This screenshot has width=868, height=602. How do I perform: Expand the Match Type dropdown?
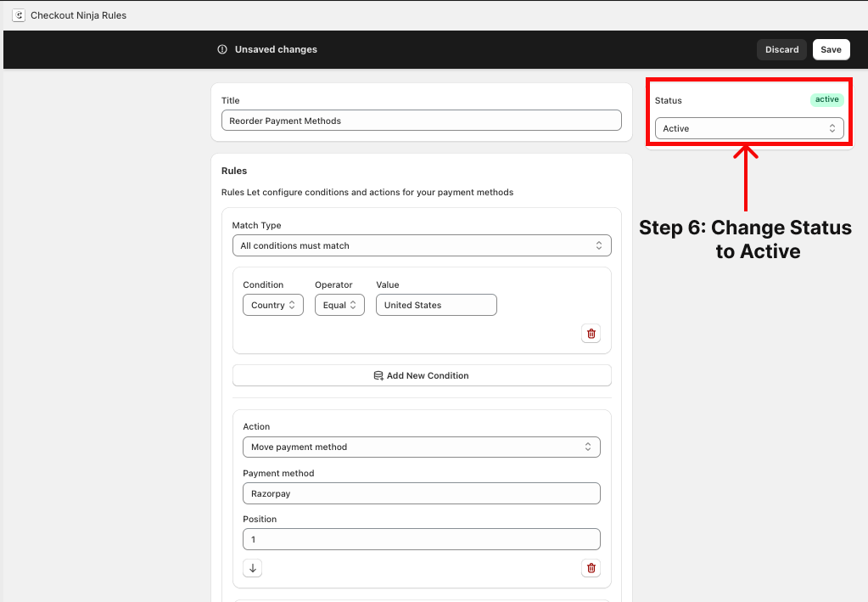[421, 245]
